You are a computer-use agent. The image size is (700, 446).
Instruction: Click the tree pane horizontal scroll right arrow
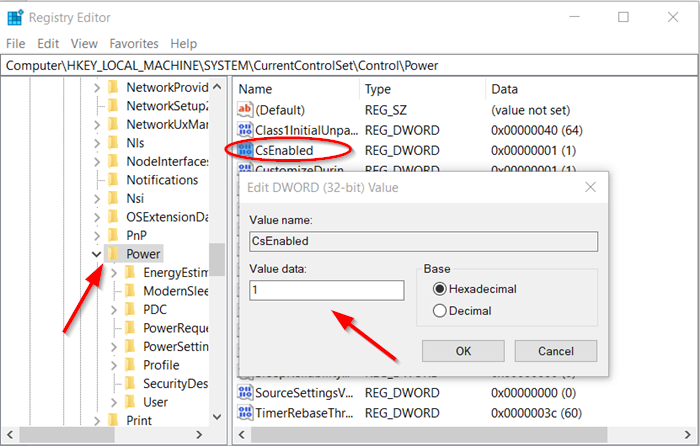click(x=199, y=434)
